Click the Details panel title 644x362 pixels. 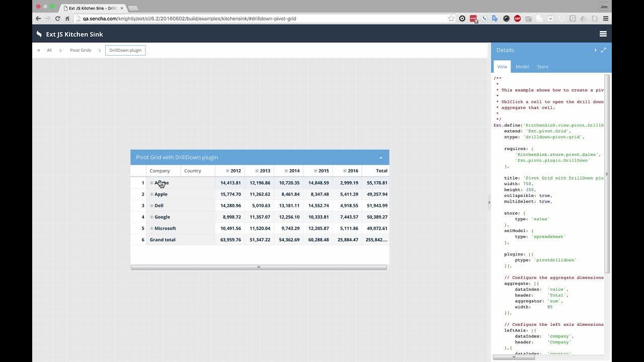point(505,50)
